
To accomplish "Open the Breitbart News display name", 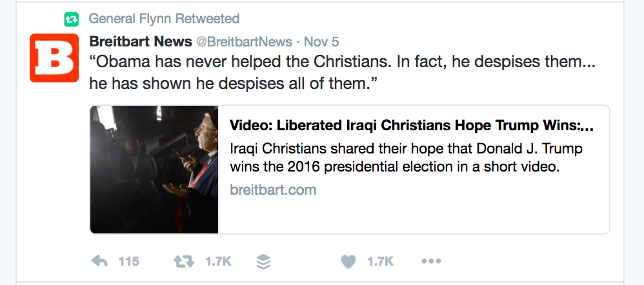I will click(140, 41).
